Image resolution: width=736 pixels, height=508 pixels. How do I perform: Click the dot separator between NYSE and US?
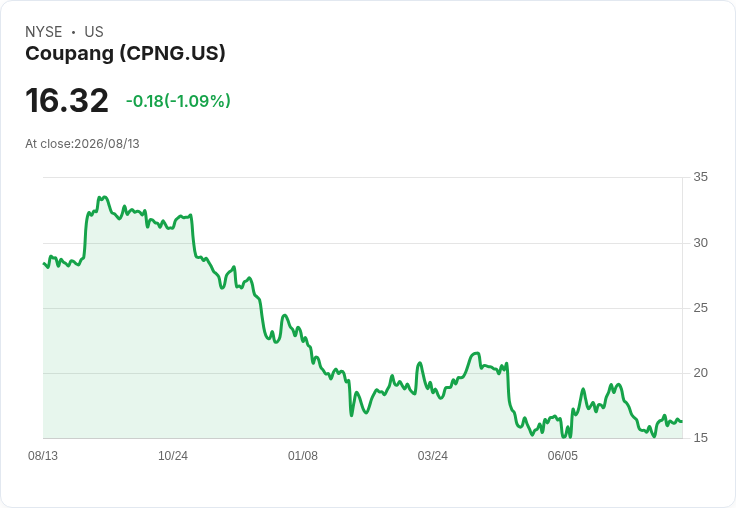pos(73,32)
